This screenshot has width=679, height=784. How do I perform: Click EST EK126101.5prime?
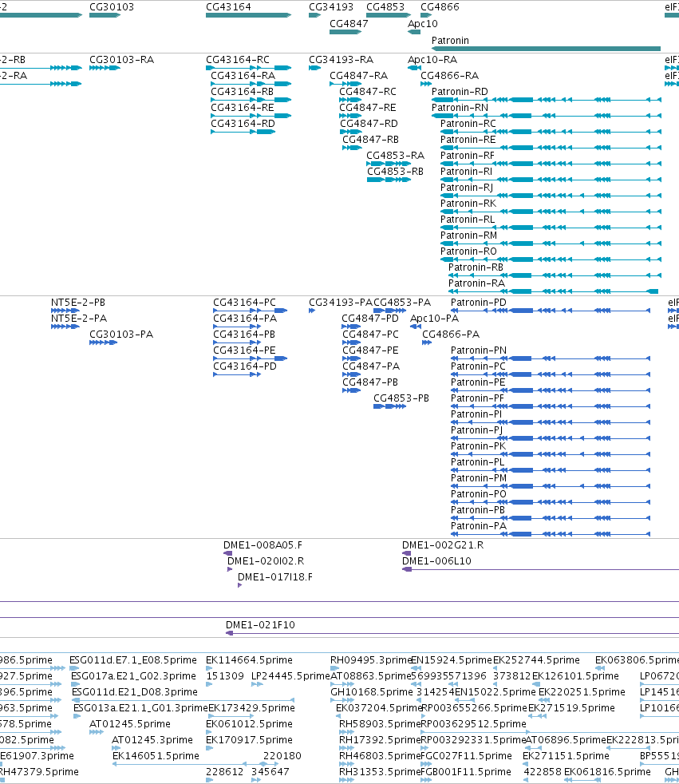coord(575,677)
